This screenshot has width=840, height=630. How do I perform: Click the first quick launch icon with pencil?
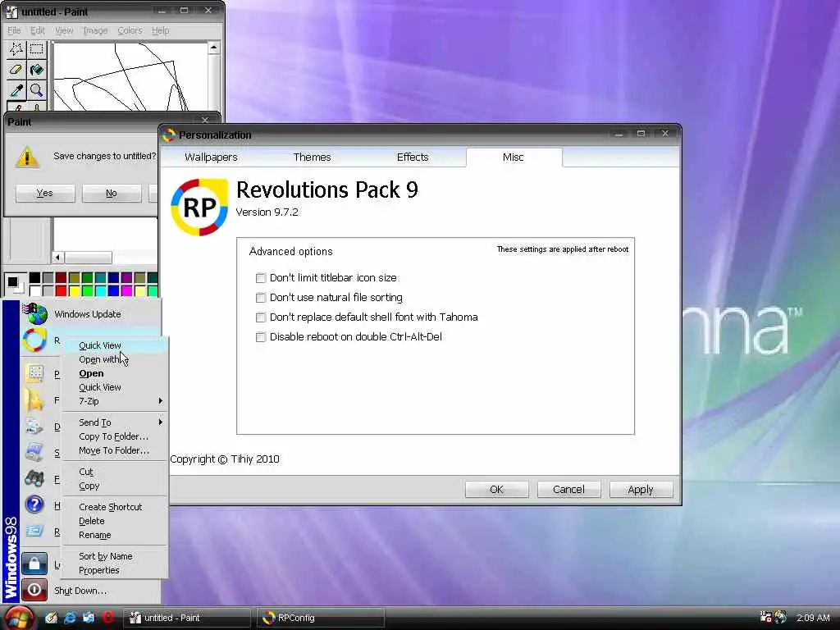click(51, 618)
